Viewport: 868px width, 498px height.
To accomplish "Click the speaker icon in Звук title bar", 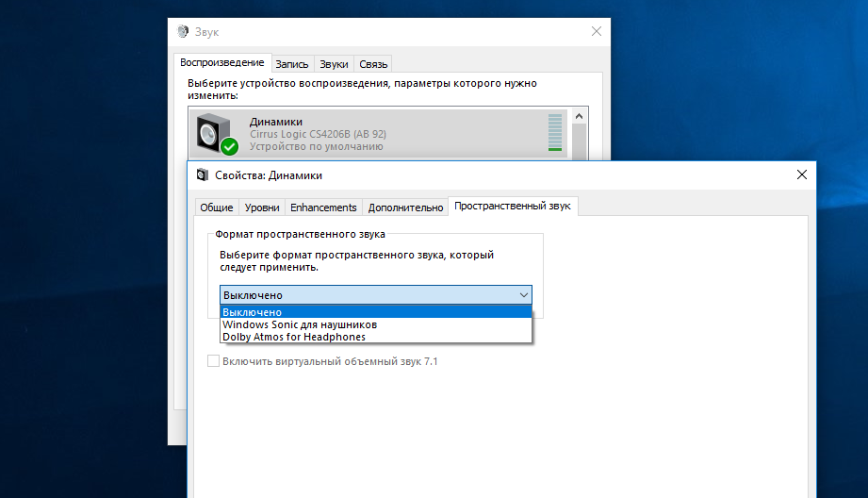I will [x=182, y=31].
